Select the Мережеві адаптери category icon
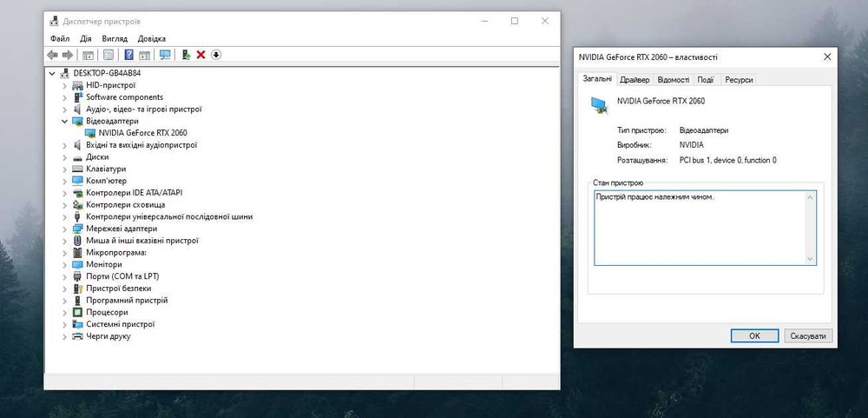868x418 pixels. pyautogui.click(x=77, y=229)
